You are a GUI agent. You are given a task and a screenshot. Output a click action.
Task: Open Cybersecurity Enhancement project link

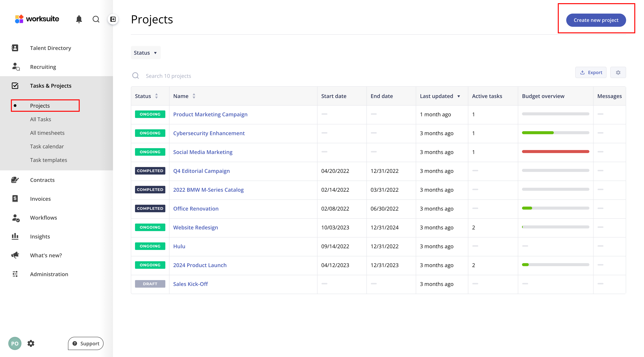209,133
